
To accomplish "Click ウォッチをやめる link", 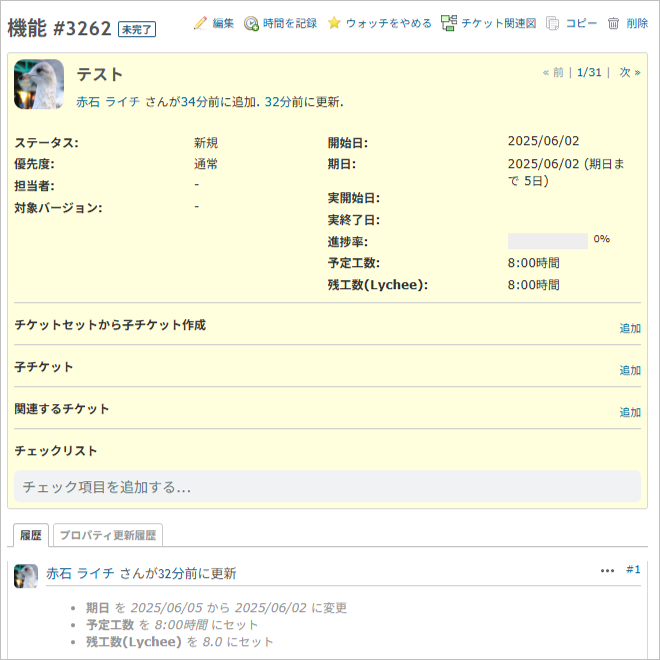I will click(389, 23).
